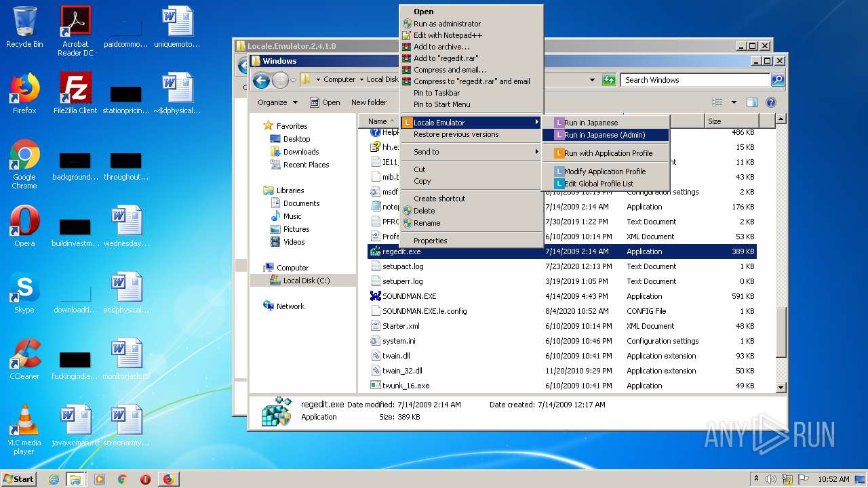Launch Acrobat Reader DC from desktop

point(75,31)
